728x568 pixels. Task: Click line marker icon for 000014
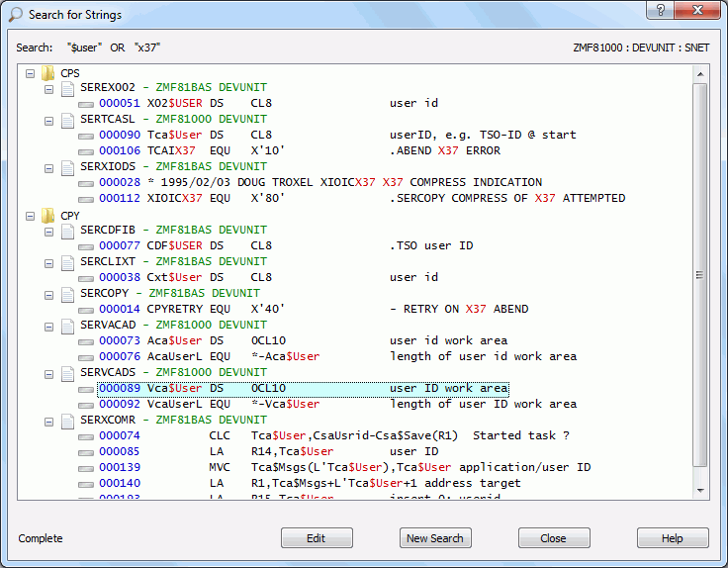tap(86, 311)
